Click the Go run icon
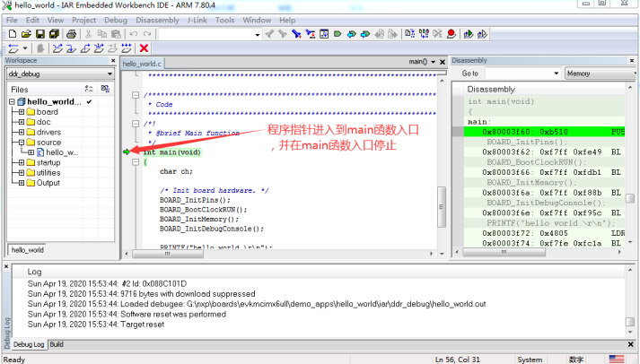This screenshot has width=640, height=364. click(127, 48)
